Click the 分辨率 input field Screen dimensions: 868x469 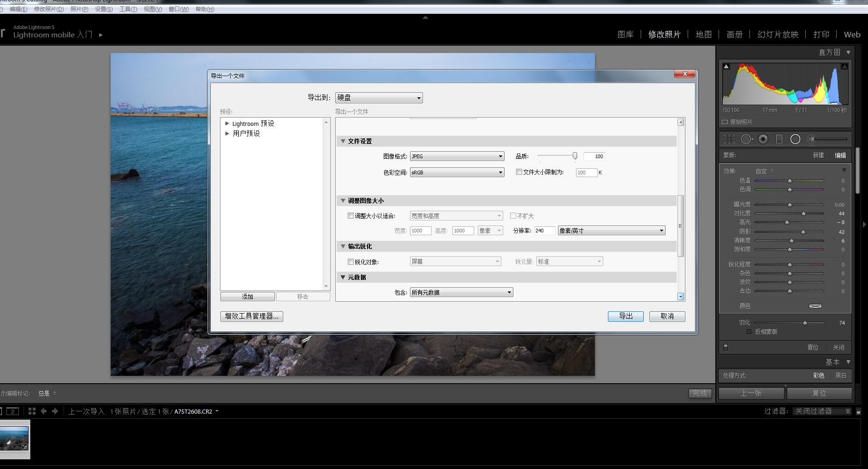pyautogui.click(x=544, y=231)
